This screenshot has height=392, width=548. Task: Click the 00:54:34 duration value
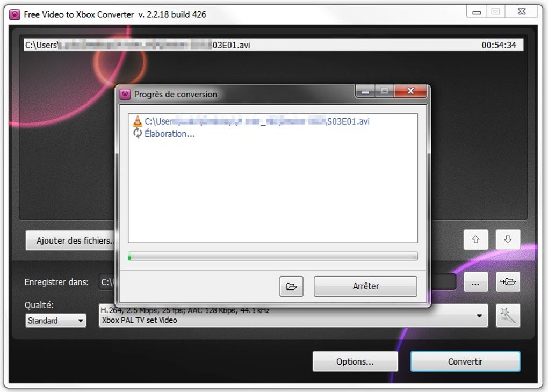(499, 45)
